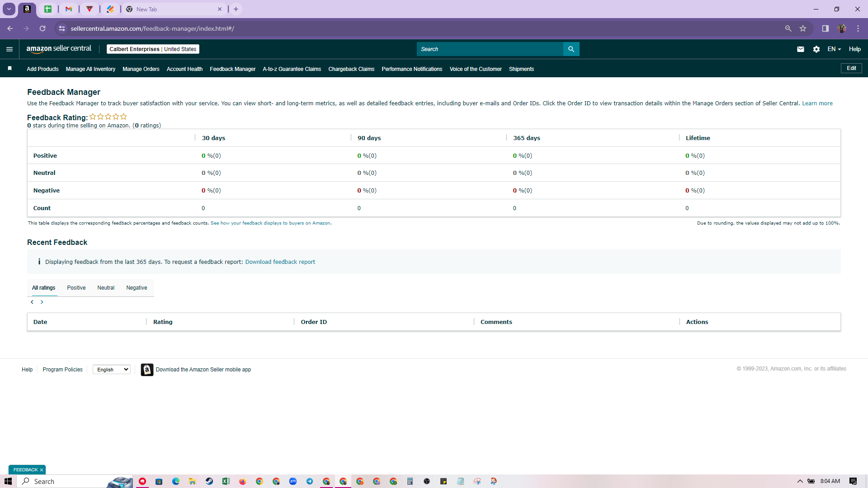
Task: Open how feedback displays to buyers link
Action: [x=270, y=223]
